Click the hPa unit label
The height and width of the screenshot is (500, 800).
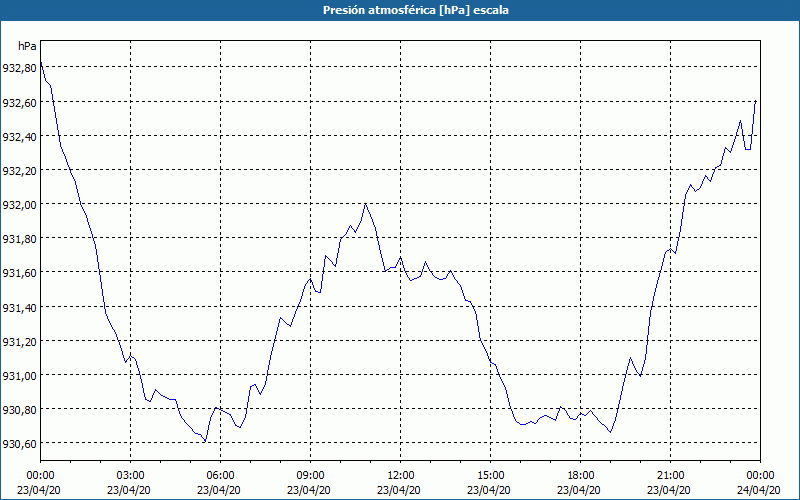pos(27,46)
